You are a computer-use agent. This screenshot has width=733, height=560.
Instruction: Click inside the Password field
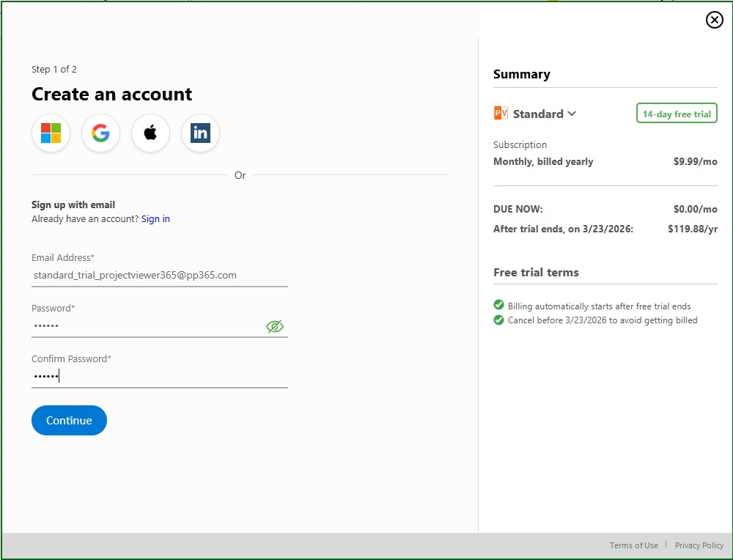[147, 326]
